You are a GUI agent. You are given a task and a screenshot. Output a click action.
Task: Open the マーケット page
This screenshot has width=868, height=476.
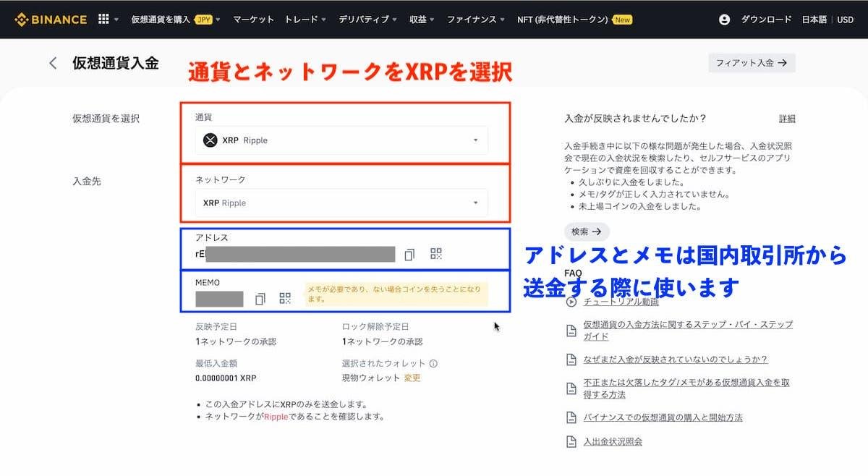click(x=253, y=20)
